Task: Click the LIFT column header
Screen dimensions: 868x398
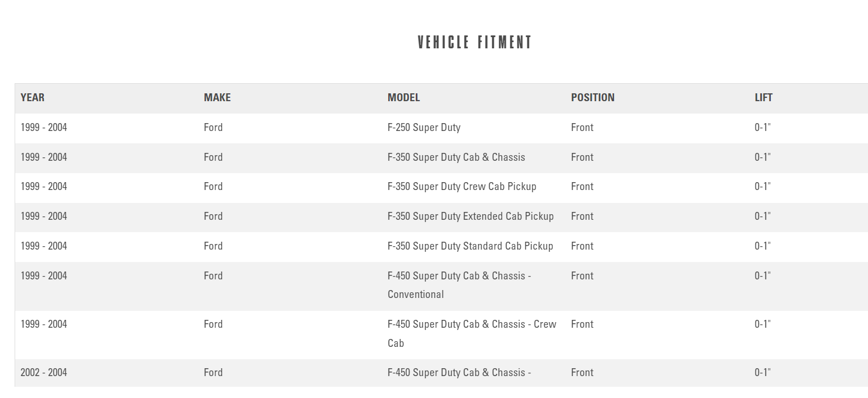Action: pyautogui.click(x=763, y=97)
